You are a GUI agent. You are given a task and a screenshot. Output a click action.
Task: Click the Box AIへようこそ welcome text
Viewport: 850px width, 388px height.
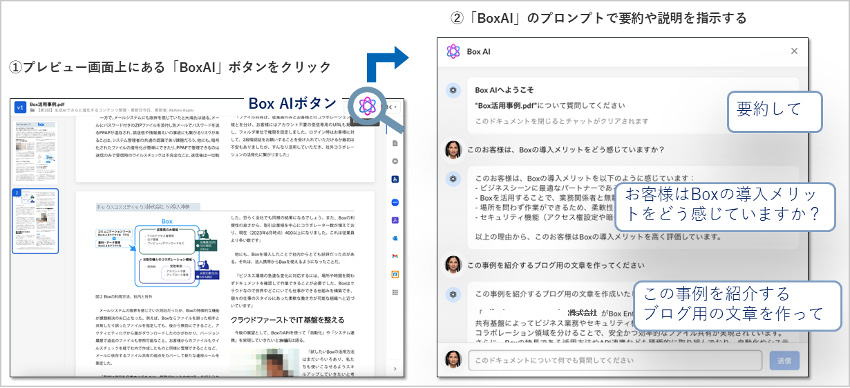tap(504, 90)
